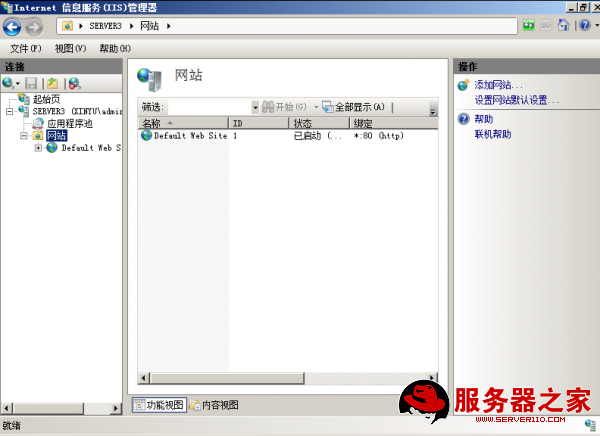Image resolution: width=600 pixels, height=436 pixels.
Task: Sort by 状态 column header
Action: [319, 123]
